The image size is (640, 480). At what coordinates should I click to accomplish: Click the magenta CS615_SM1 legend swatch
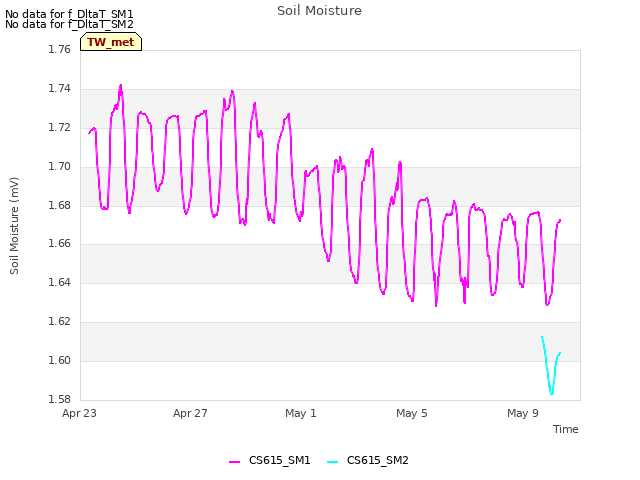point(235,462)
